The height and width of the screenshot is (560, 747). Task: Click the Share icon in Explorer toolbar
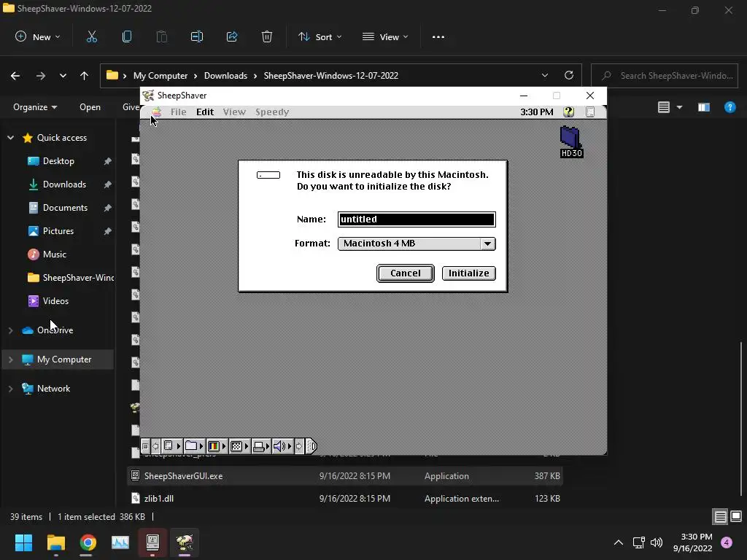point(232,36)
